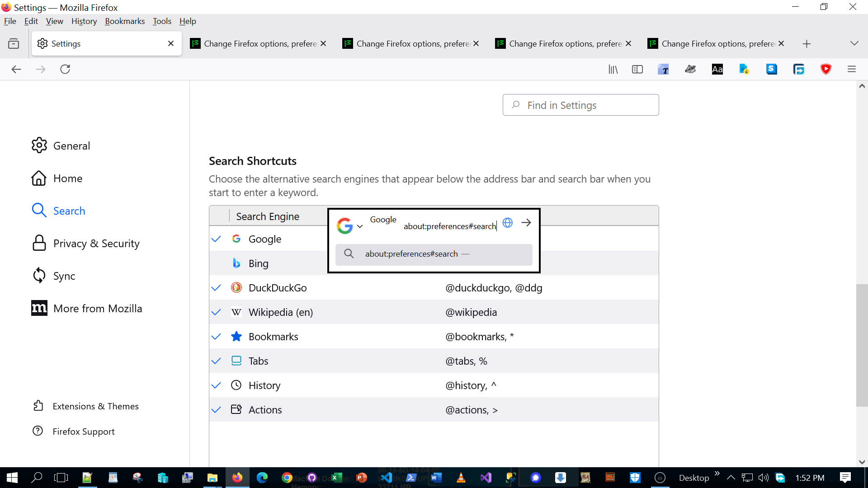Image resolution: width=868 pixels, height=488 pixels.
Task: Click the globe icon in address popup
Action: (508, 223)
